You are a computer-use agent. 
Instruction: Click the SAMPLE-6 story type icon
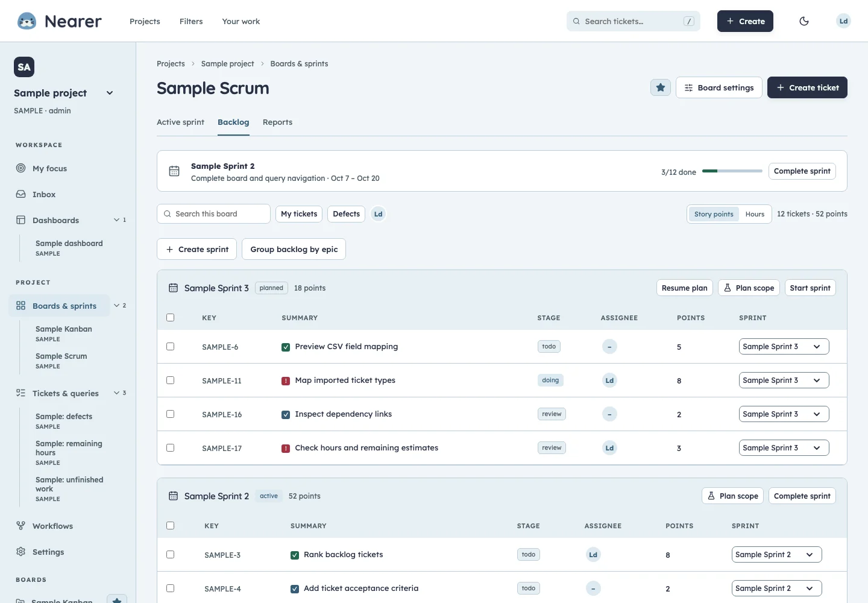coord(286,347)
